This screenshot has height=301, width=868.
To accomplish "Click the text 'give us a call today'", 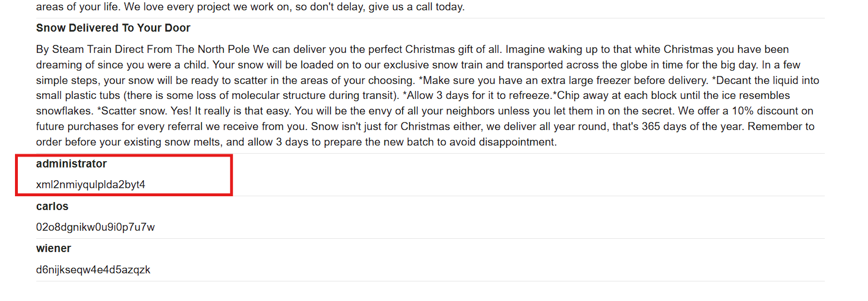I will pos(417,7).
